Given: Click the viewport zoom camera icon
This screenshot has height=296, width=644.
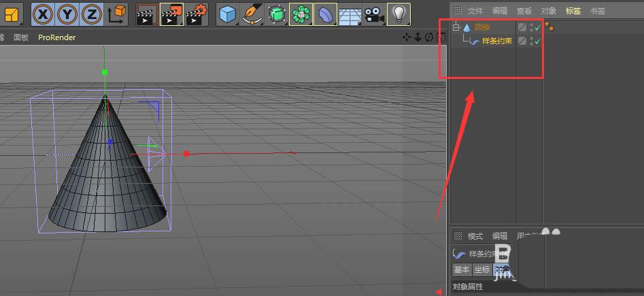Looking at the screenshot, I should tap(418, 37).
